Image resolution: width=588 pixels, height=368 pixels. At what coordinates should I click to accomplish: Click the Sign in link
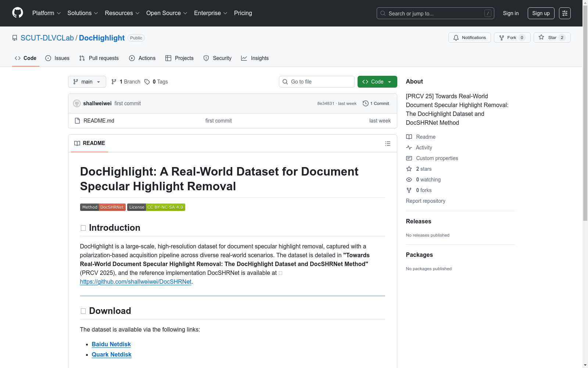pyautogui.click(x=511, y=13)
